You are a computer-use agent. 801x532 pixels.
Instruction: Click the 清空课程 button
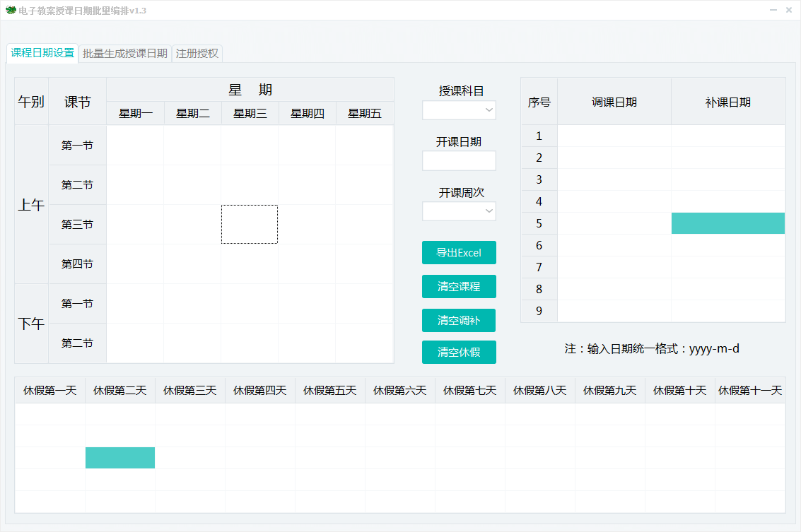tap(459, 286)
